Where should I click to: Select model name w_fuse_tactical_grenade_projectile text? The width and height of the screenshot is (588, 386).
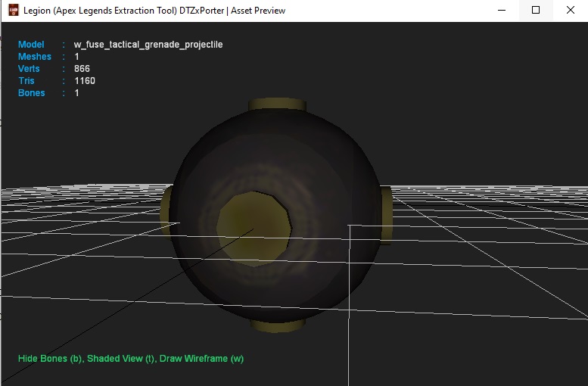point(148,45)
